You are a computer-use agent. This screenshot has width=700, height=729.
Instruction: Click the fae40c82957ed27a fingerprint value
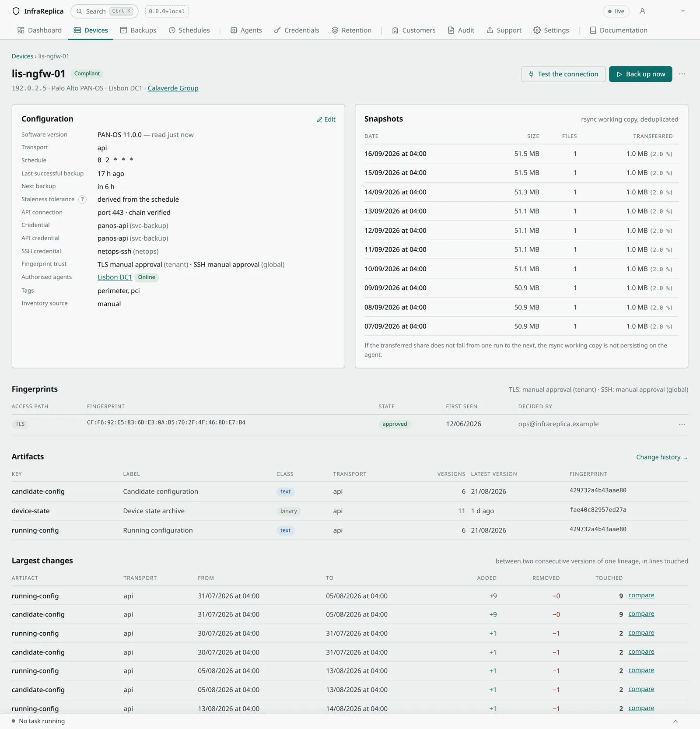598,510
